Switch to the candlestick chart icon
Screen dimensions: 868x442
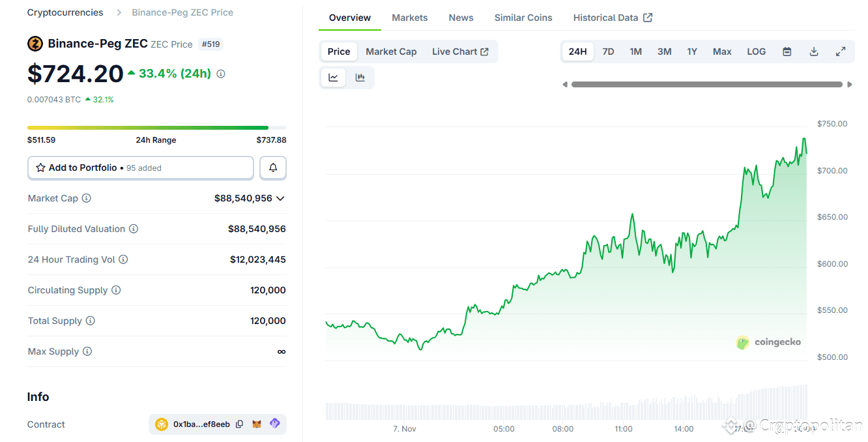[360, 77]
